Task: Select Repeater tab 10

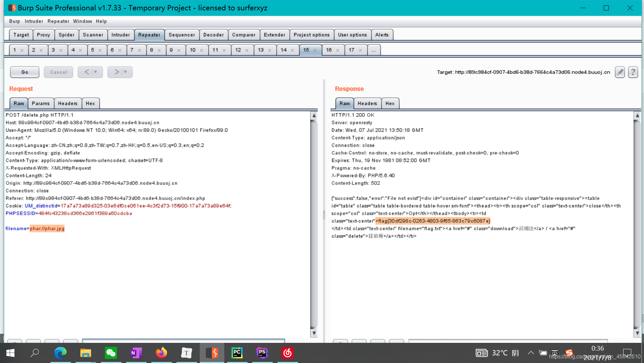Action: pyautogui.click(x=192, y=50)
